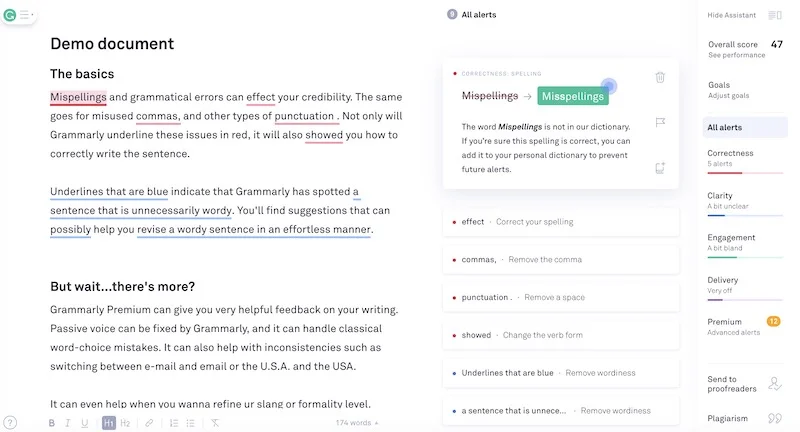Create a bulleted list
This screenshot has width=800, height=432.
click(190, 423)
